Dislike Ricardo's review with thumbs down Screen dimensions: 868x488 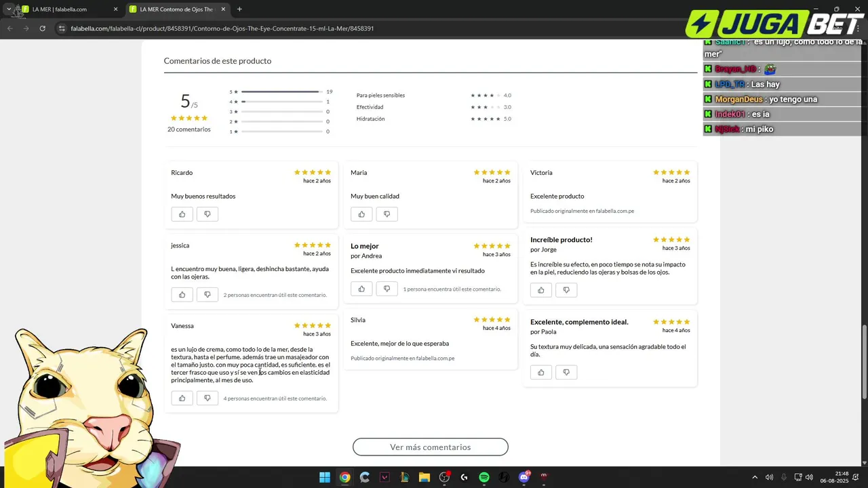coord(208,214)
